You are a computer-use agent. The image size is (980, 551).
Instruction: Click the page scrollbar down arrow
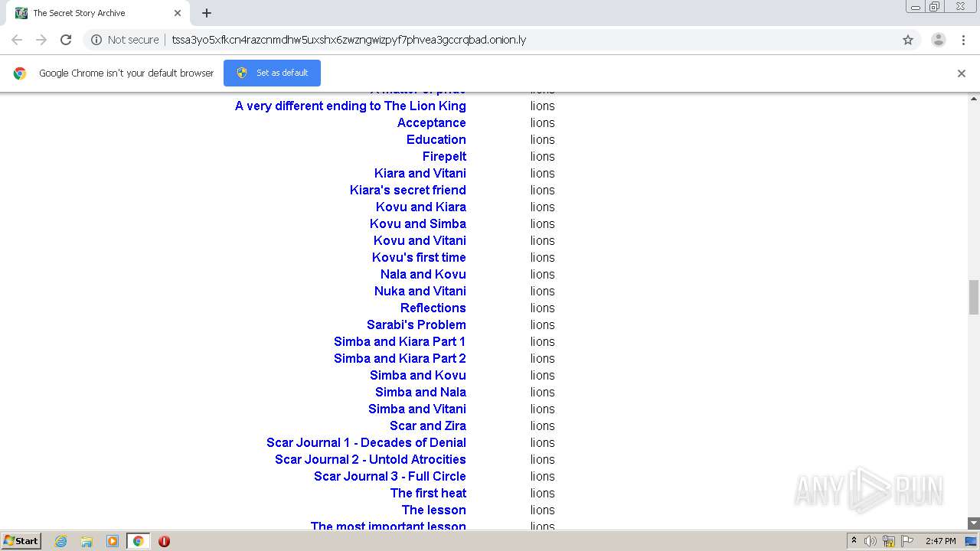point(974,523)
